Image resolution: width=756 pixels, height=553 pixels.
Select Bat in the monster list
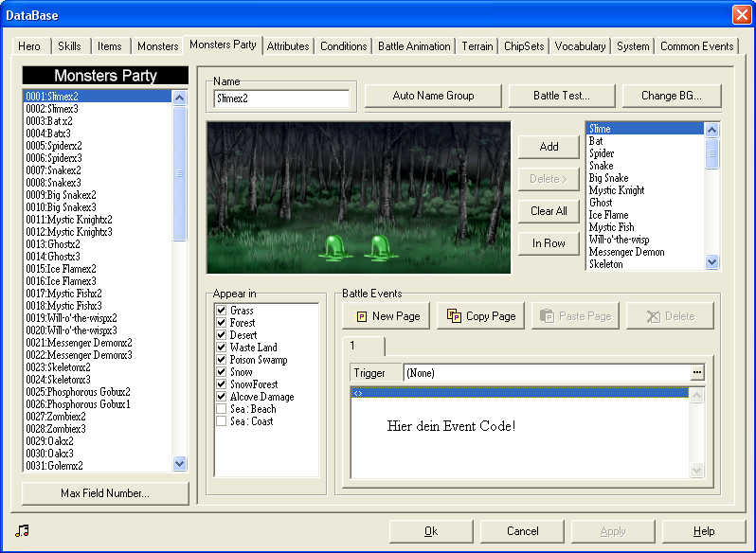tap(644, 141)
